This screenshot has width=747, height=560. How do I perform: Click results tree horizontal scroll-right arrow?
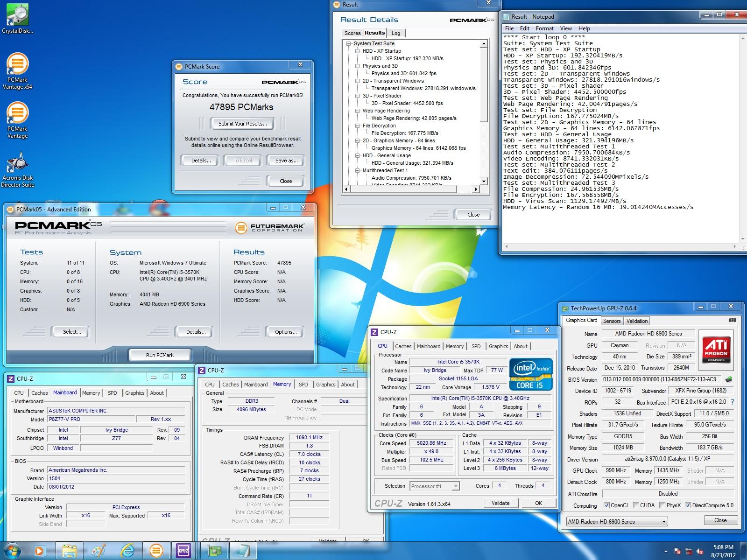tap(476, 189)
